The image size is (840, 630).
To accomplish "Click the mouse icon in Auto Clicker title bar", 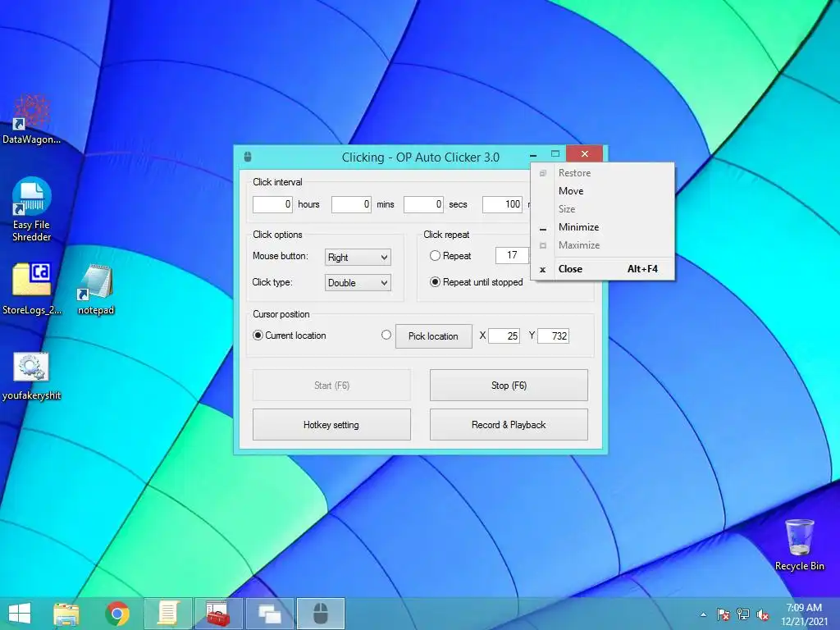I will (x=248, y=157).
